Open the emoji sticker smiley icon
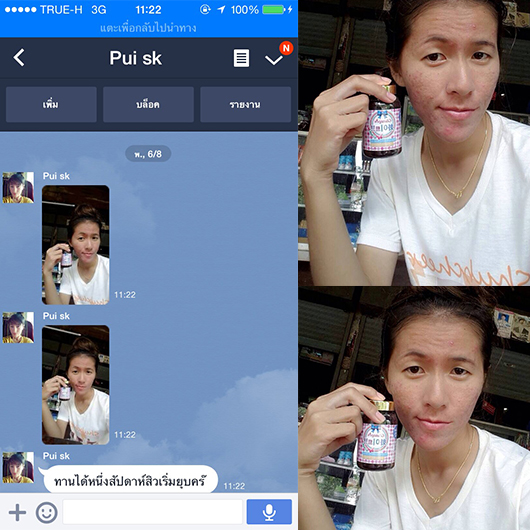 click(x=47, y=512)
